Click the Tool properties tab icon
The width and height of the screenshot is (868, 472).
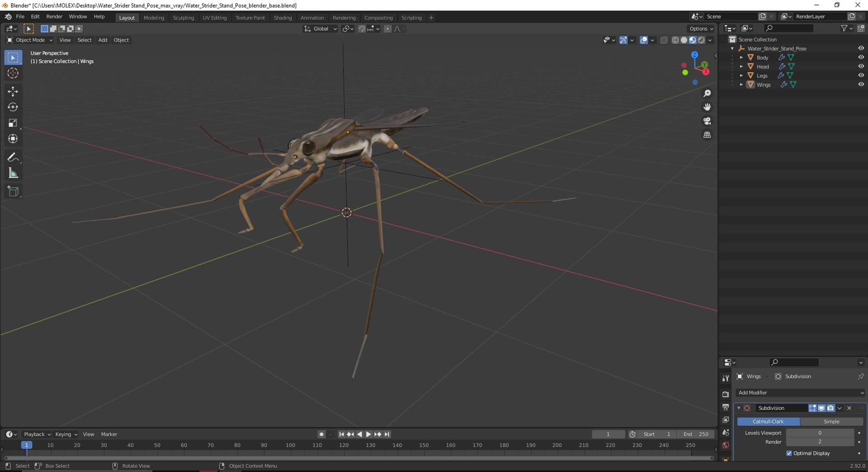coord(726,378)
